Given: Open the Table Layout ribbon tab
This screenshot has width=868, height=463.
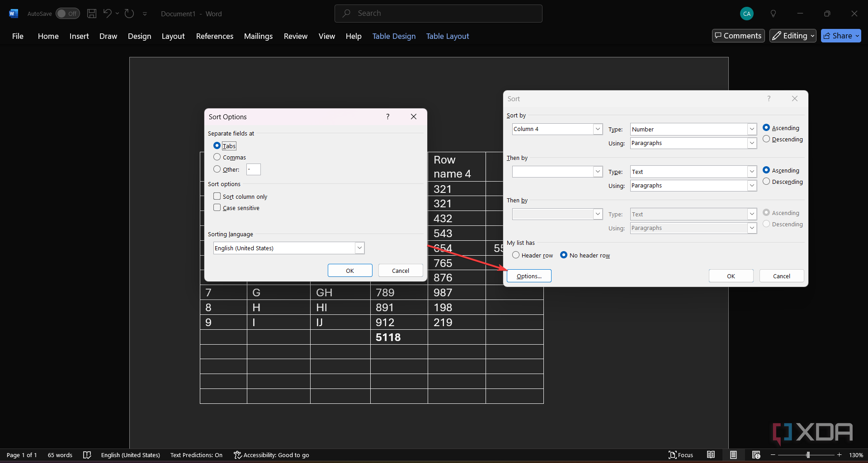Looking at the screenshot, I should 448,36.
